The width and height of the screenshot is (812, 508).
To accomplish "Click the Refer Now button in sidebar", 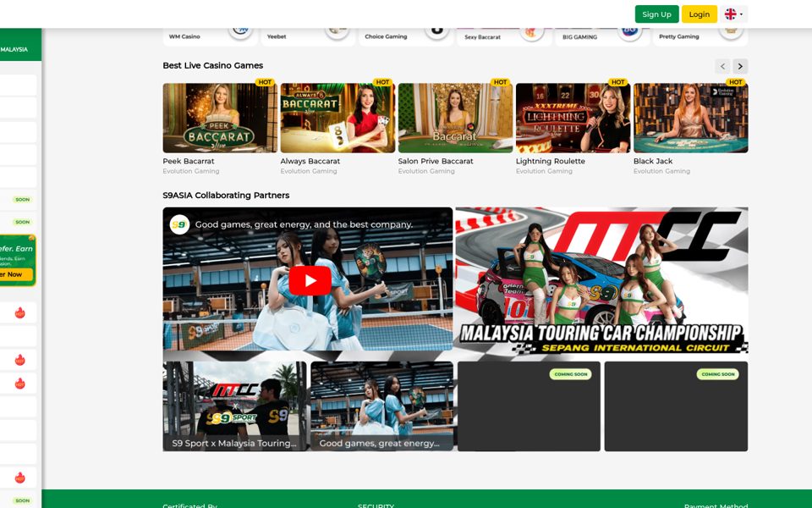I will pos(15,274).
